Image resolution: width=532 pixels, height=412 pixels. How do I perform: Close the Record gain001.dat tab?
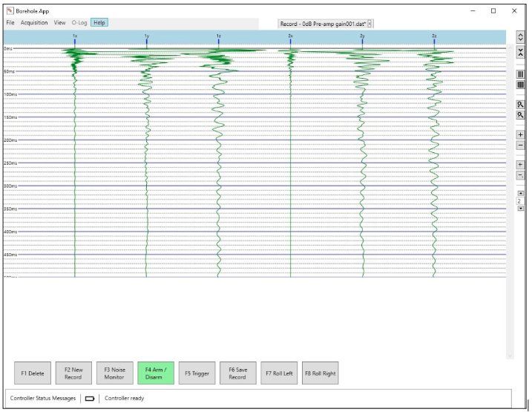tap(370, 24)
